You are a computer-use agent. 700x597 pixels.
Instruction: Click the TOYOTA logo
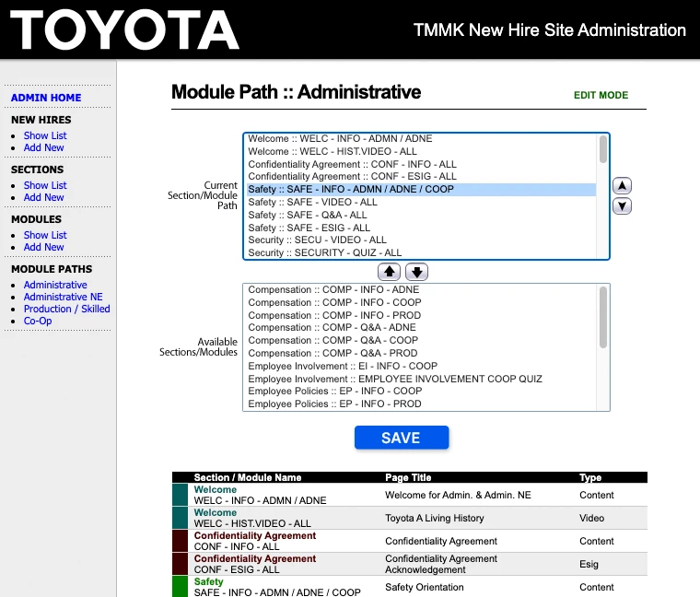click(x=124, y=29)
